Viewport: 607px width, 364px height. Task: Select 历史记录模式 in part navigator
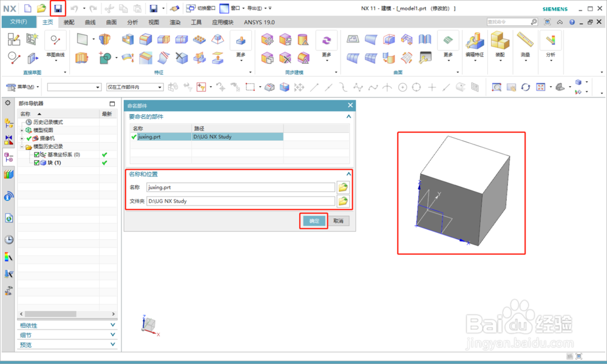(x=48, y=122)
